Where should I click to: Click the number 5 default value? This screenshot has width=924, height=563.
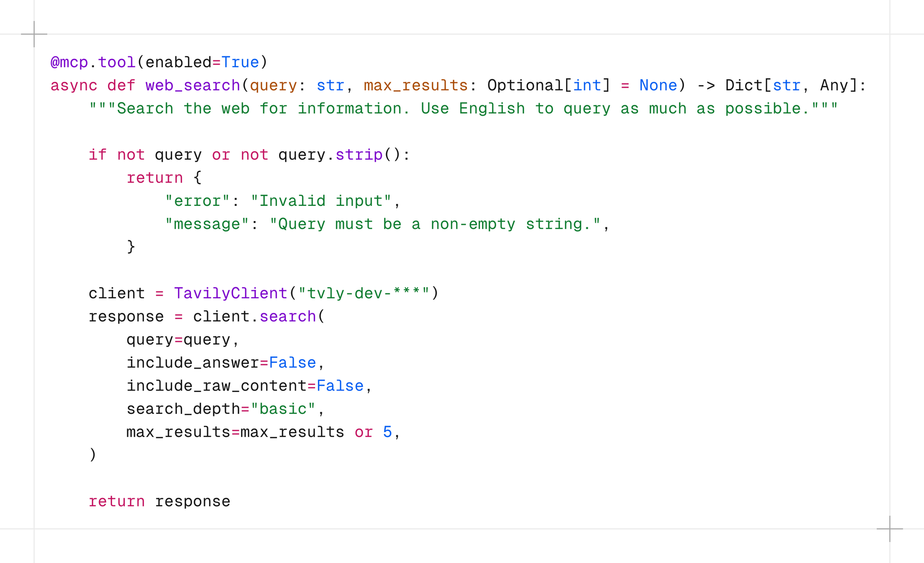[387, 432]
